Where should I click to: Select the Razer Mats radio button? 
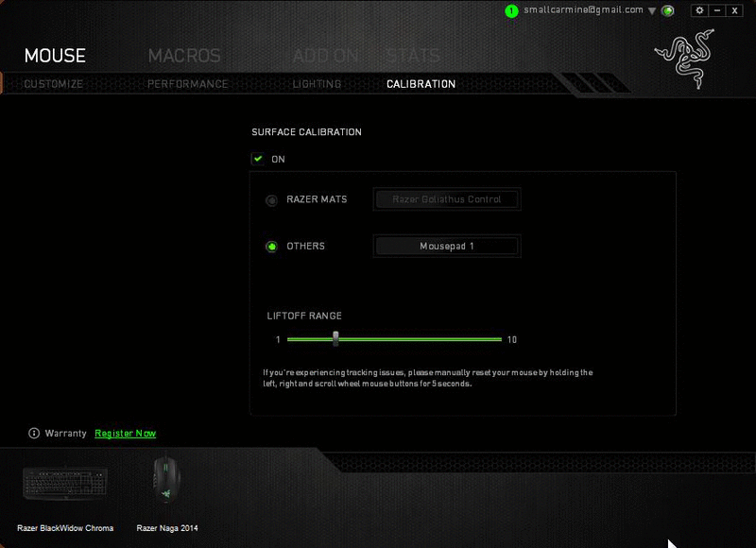272,200
